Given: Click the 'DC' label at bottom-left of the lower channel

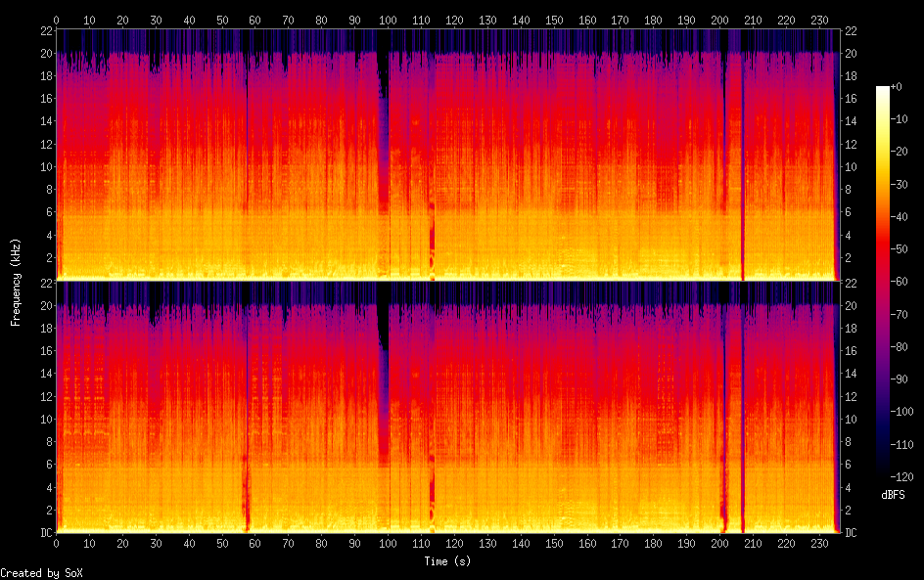Looking at the screenshot, I should click(44, 533).
